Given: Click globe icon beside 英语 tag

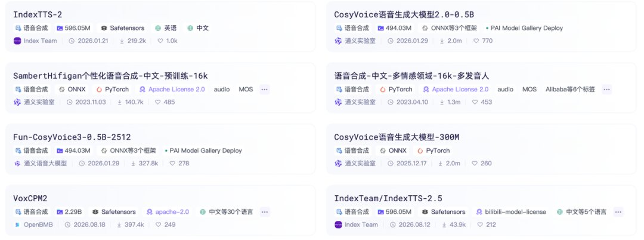Looking at the screenshot, I should pyautogui.click(x=158, y=28).
